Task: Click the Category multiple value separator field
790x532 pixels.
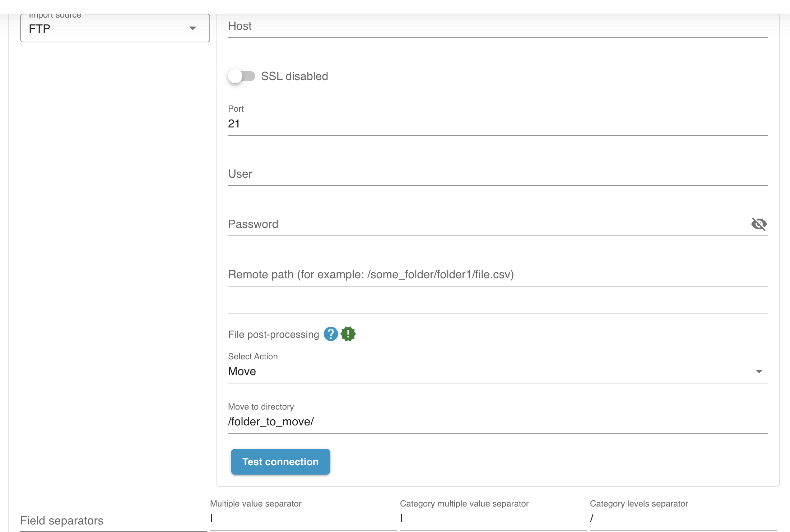Action: [492, 519]
